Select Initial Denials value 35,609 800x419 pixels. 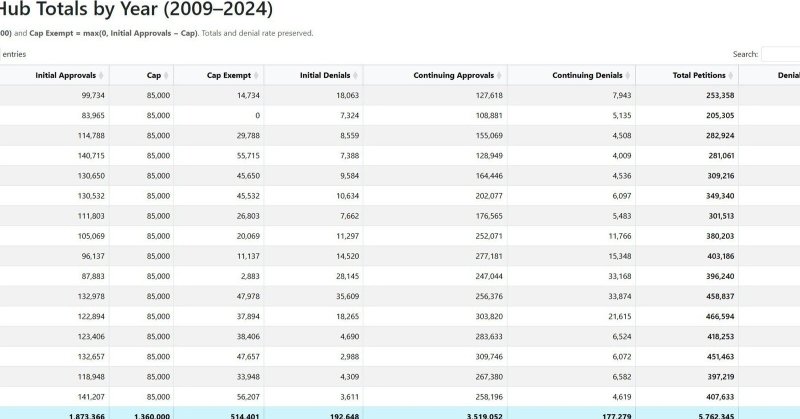point(347,297)
